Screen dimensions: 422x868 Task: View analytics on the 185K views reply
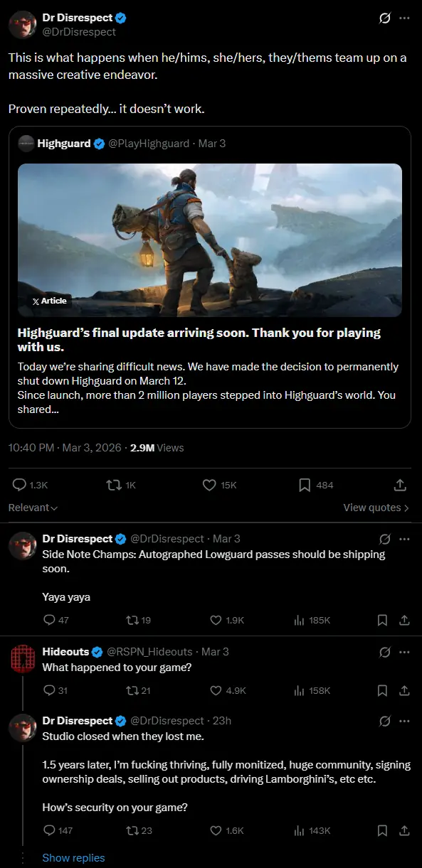312,620
